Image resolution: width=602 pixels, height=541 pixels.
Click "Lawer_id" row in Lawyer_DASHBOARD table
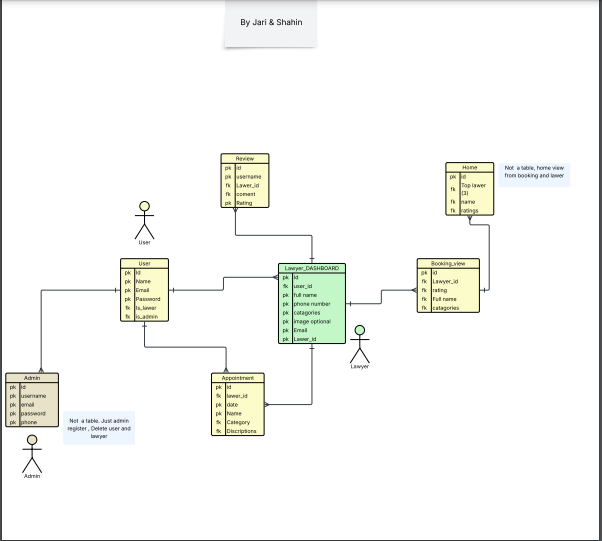pyautogui.click(x=312, y=339)
